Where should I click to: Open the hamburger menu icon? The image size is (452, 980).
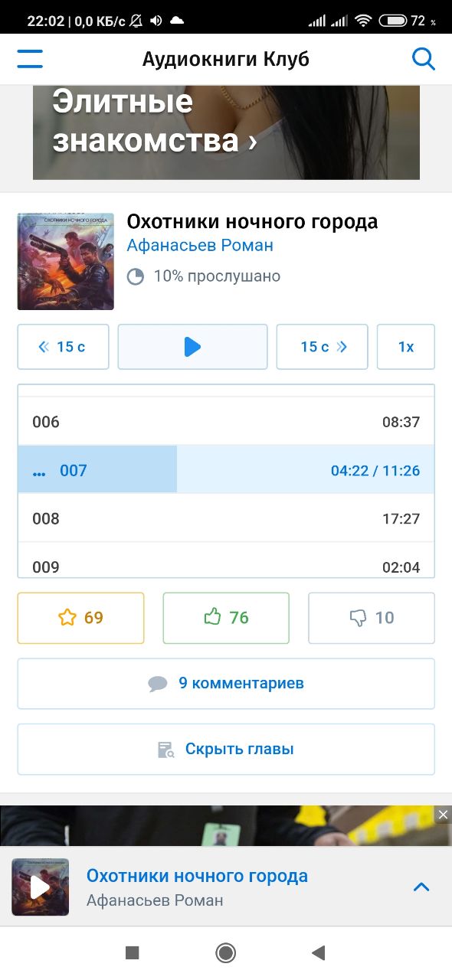[30, 59]
